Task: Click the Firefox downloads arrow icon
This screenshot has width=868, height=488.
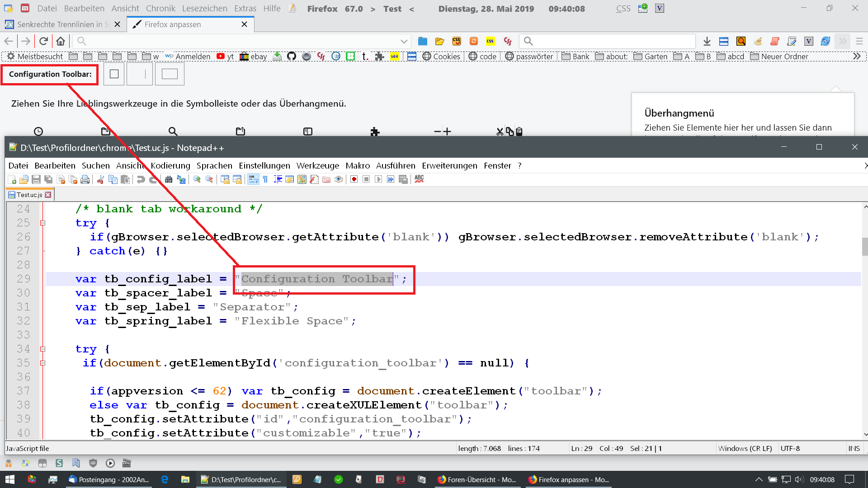Action: click(x=707, y=41)
